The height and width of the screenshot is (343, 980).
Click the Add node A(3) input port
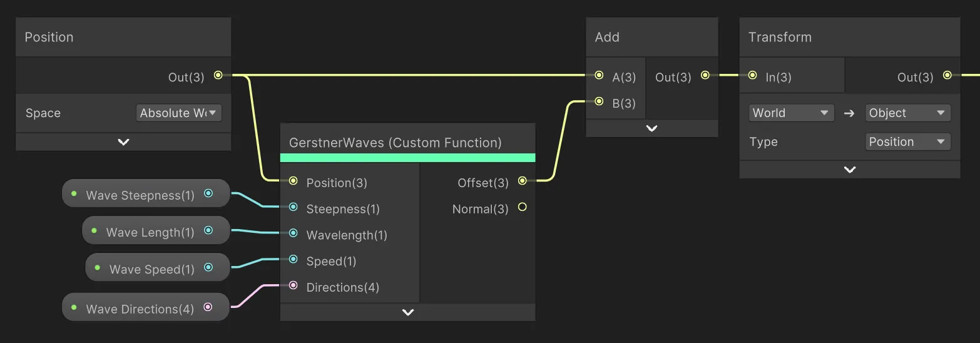click(599, 75)
